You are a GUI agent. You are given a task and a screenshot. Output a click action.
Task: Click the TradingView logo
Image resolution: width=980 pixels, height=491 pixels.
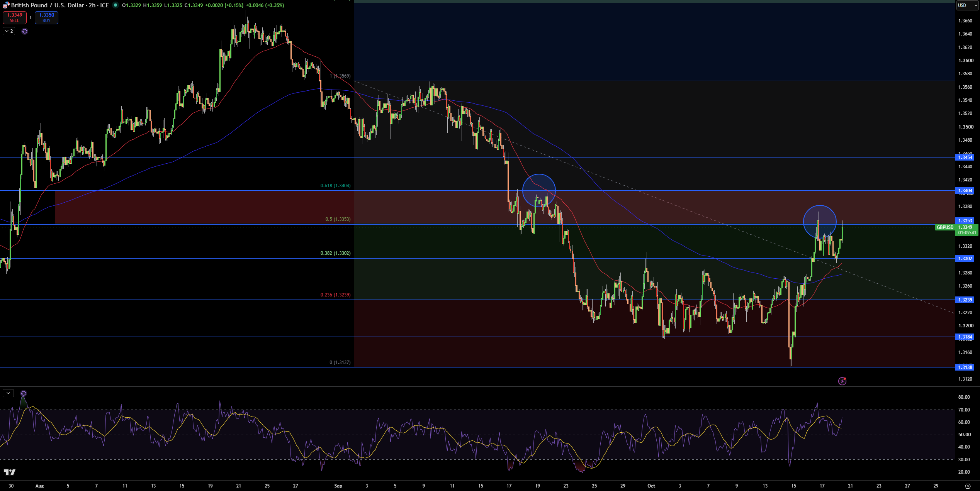click(10, 472)
